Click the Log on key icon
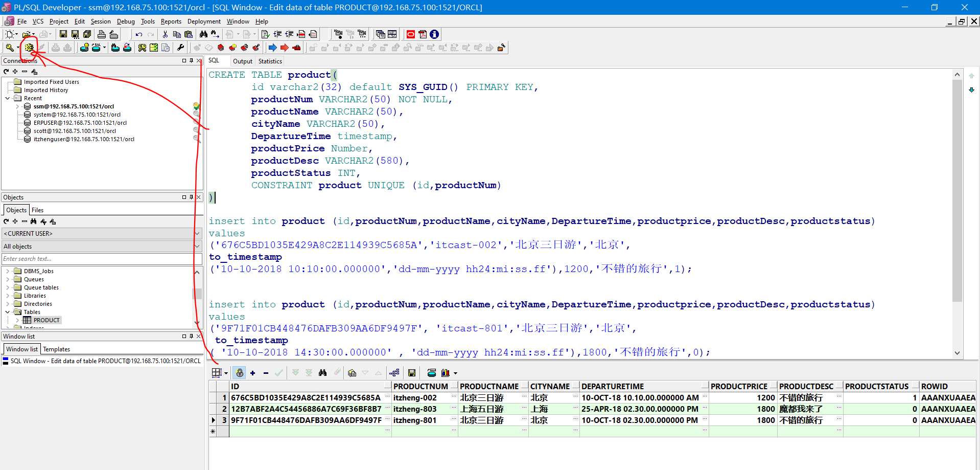 tap(10, 48)
